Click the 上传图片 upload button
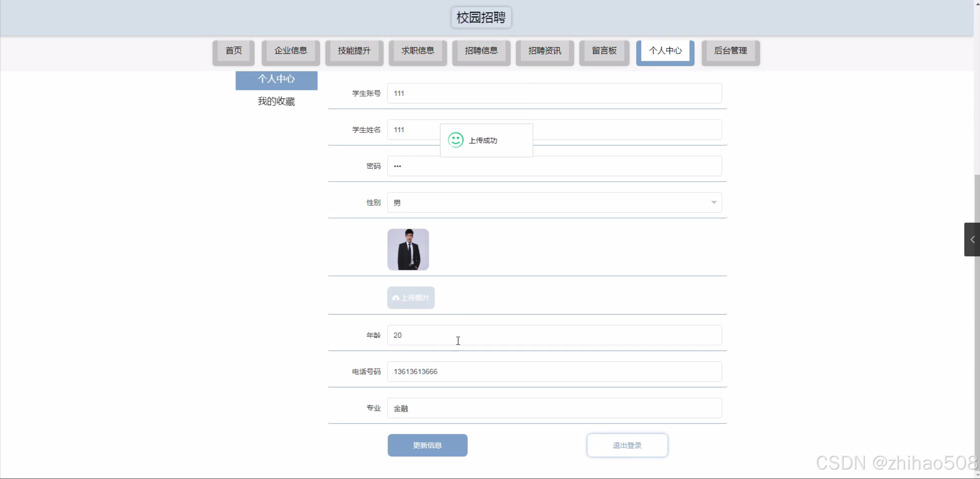 tap(411, 298)
